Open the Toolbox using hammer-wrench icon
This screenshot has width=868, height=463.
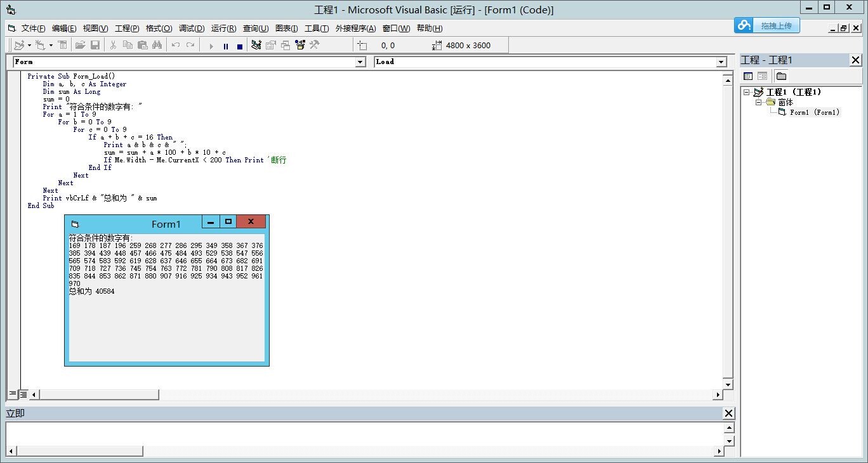coord(314,45)
